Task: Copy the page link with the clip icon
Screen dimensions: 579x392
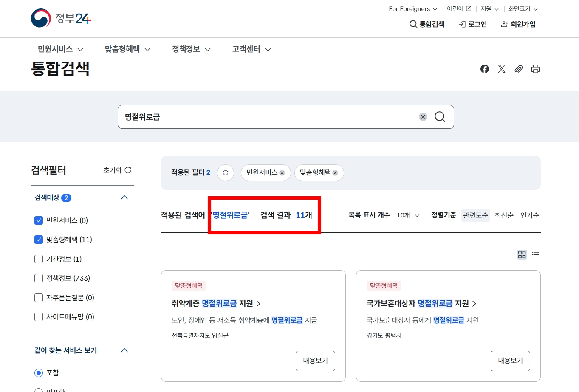Action: [x=518, y=68]
